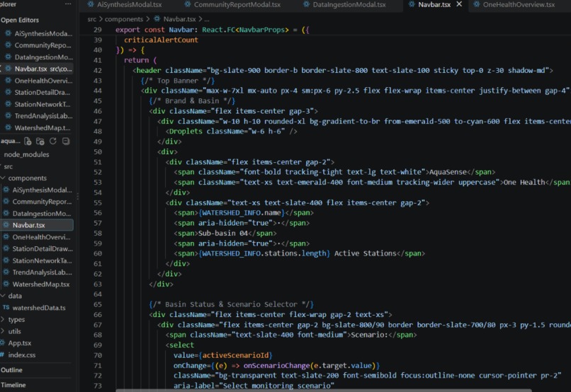The width and height of the screenshot is (571, 392).
Task: Refresh the explorer with the circular arrow icon
Action: pos(53,141)
